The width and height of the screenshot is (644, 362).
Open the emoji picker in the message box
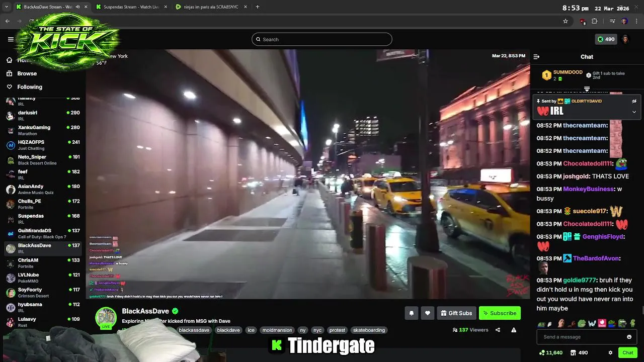pyautogui.click(x=629, y=337)
